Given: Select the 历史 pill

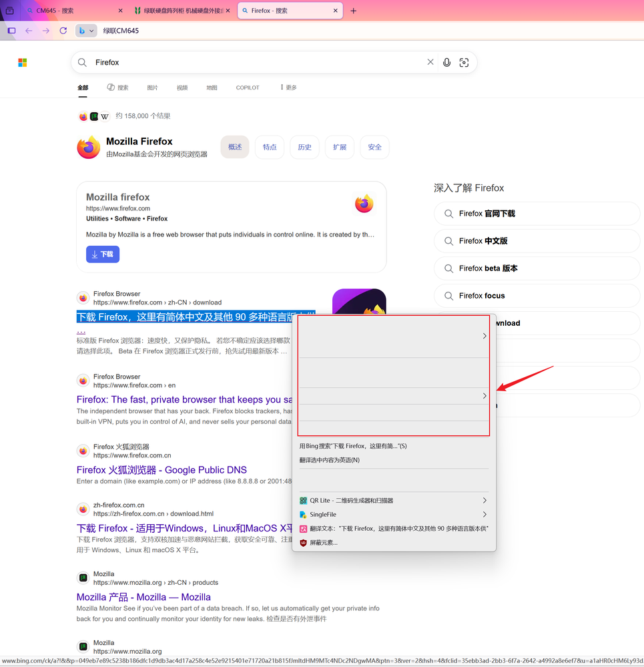Looking at the screenshot, I should pyautogui.click(x=305, y=147).
